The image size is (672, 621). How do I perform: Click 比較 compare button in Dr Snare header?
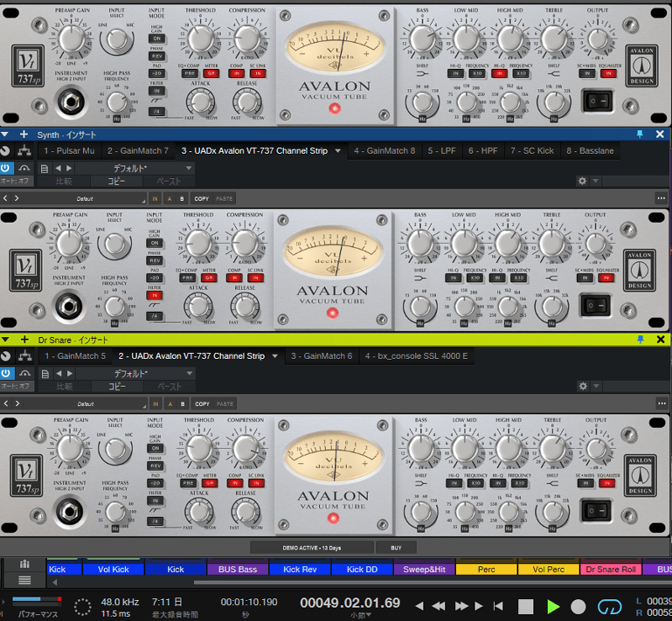(x=65, y=386)
